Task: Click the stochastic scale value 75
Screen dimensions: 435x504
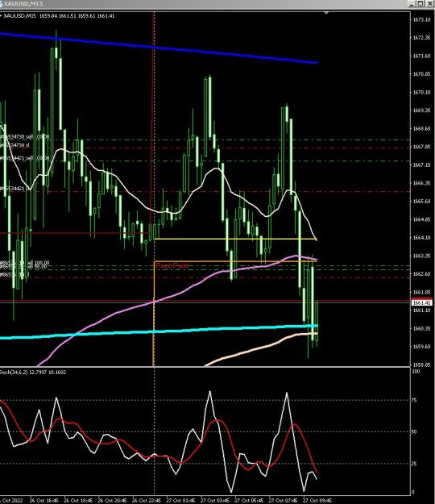Action: 414,401
